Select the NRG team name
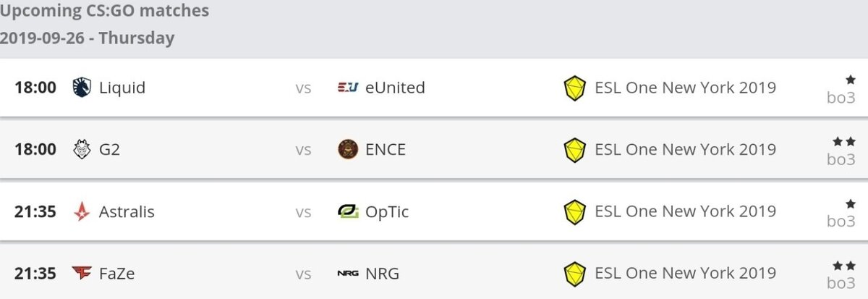The image size is (868, 299). (x=383, y=274)
